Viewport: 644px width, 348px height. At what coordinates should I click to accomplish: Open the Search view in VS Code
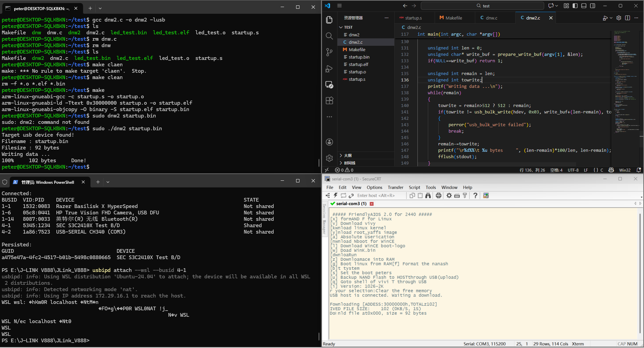coord(329,36)
